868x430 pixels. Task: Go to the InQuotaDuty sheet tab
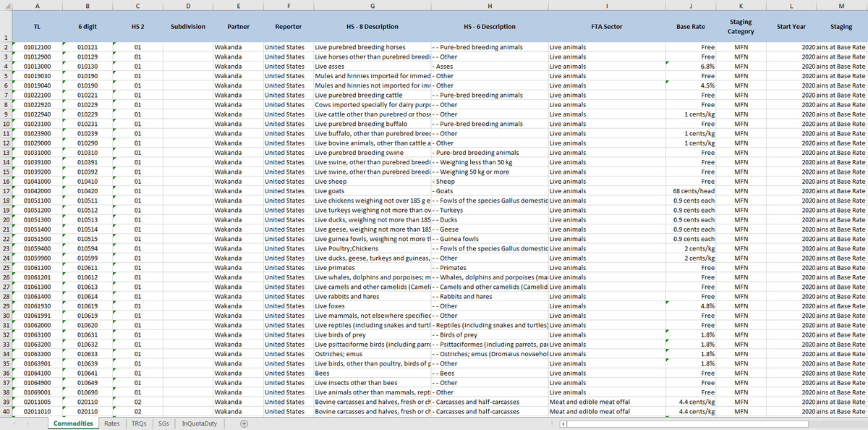[198, 423]
